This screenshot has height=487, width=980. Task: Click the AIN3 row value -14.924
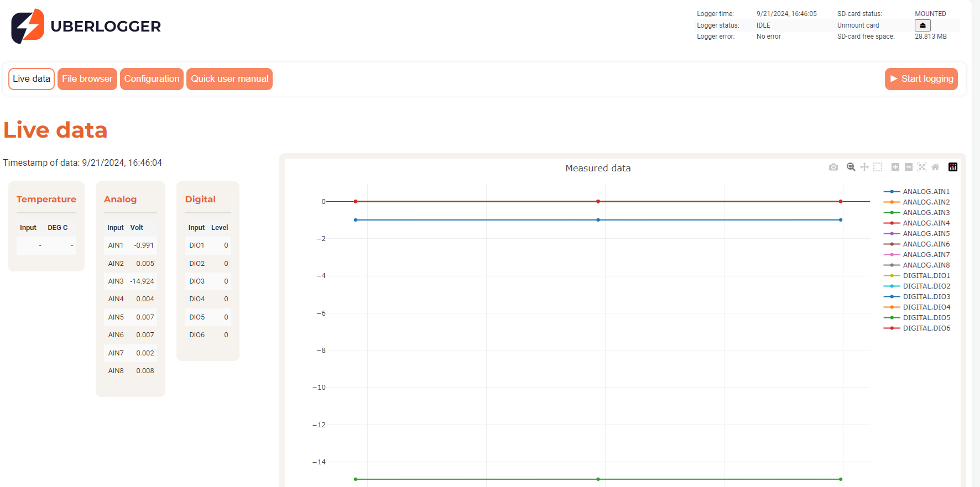tap(142, 281)
